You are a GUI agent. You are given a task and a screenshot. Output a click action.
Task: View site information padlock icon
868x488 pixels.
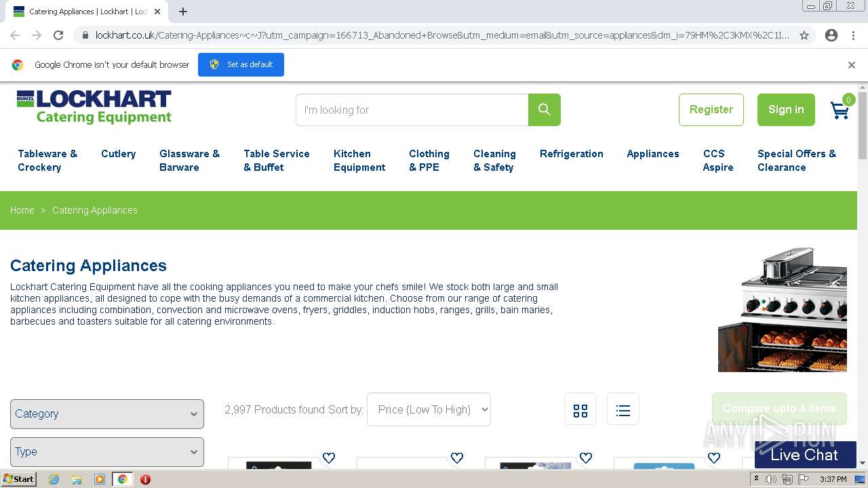click(x=84, y=35)
